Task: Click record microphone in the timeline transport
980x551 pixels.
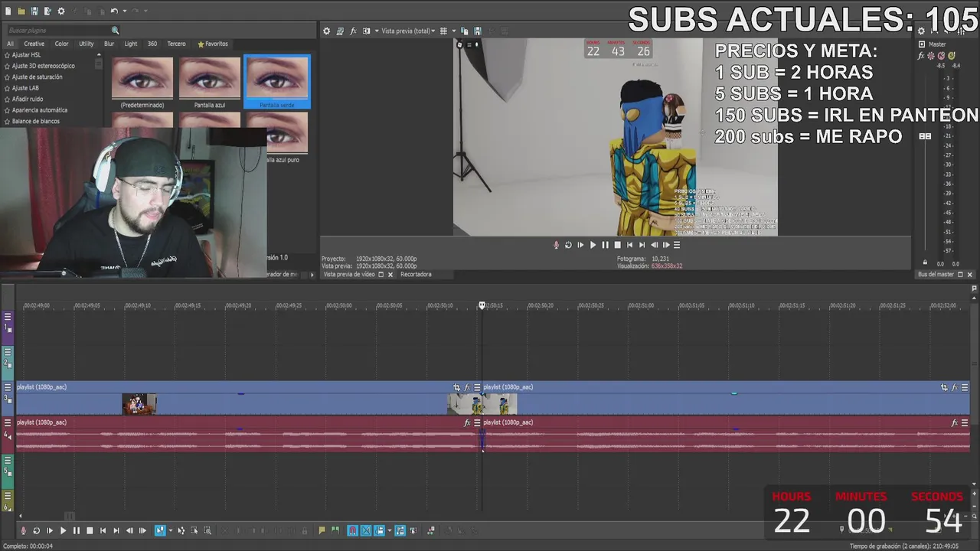Action: [x=23, y=530]
